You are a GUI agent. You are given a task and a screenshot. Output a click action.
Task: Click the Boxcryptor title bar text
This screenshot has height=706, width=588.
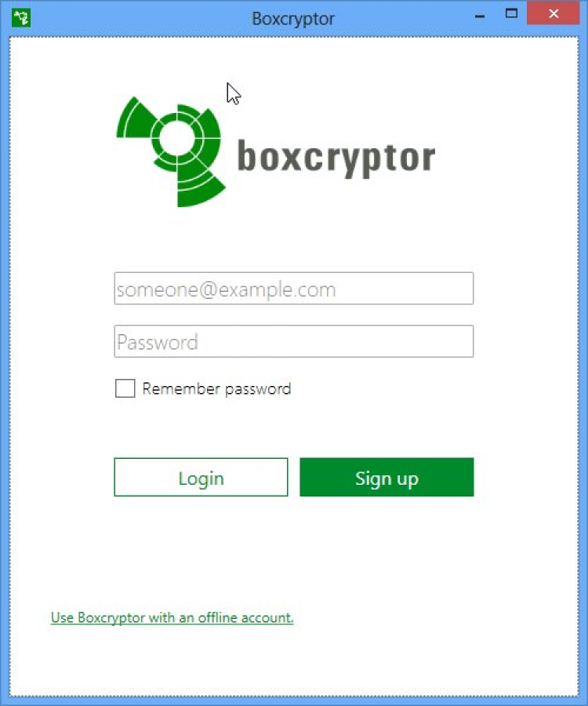(293, 19)
